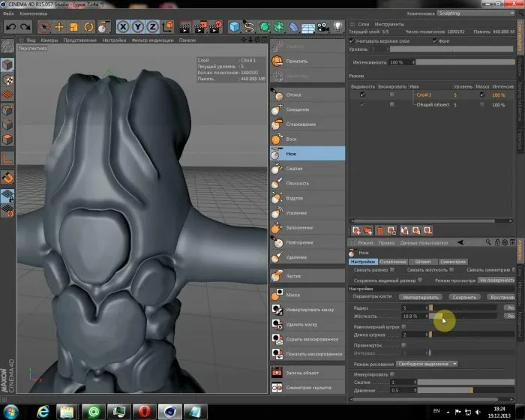The width and height of the screenshot is (525, 420).
Task: Check the Инвертировать option
Action: 391,373
